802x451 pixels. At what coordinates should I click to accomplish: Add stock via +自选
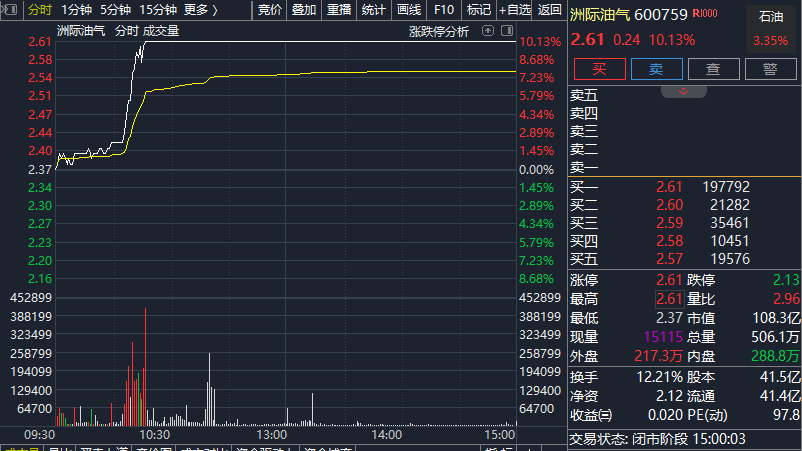515,10
